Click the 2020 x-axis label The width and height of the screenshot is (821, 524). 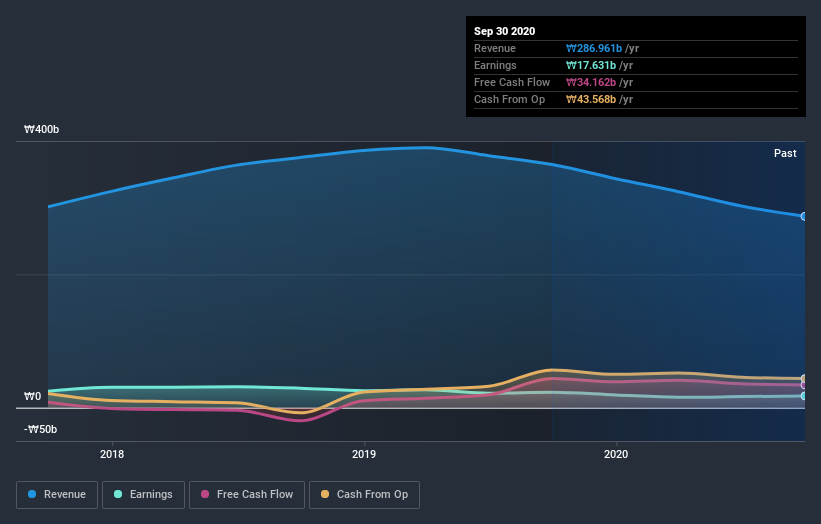pos(616,454)
